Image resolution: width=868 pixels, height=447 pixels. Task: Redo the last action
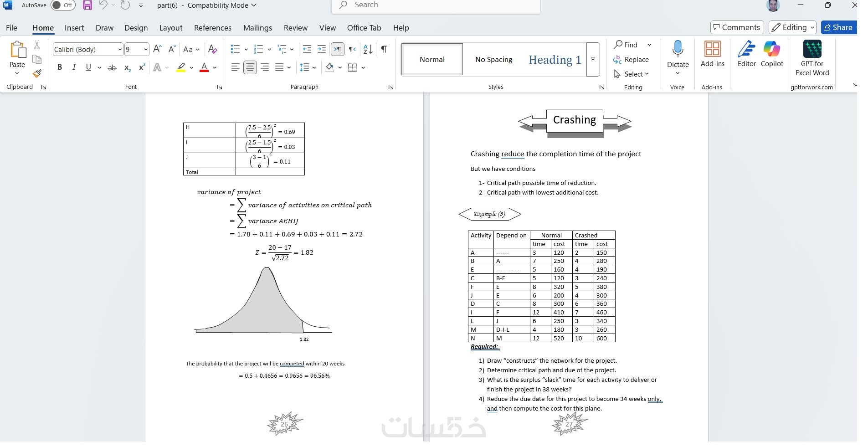tap(125, 5)
